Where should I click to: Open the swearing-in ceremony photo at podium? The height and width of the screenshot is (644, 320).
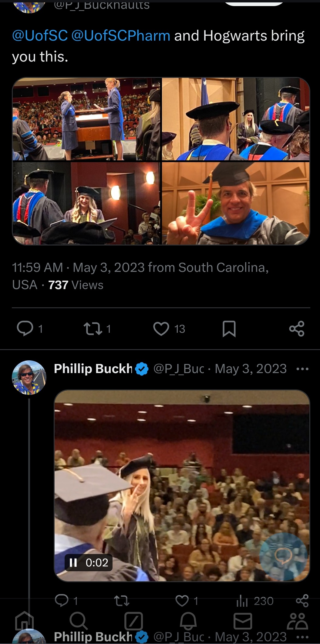86,119
